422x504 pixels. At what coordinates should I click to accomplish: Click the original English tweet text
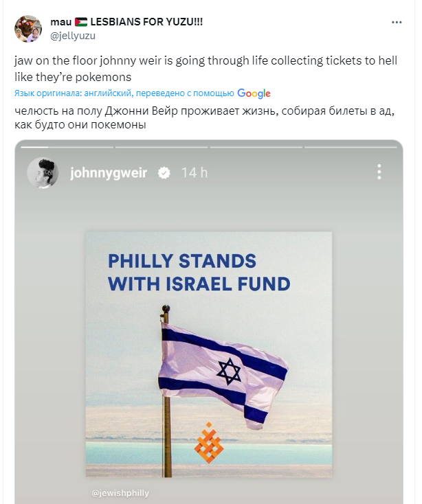(206, 68)
